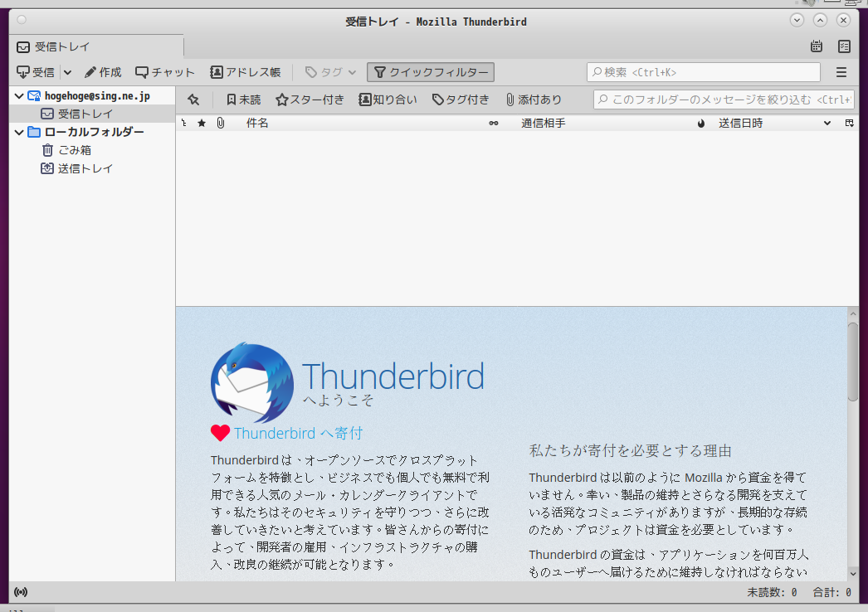Sort messages by the star column icon

click(202, 124)
